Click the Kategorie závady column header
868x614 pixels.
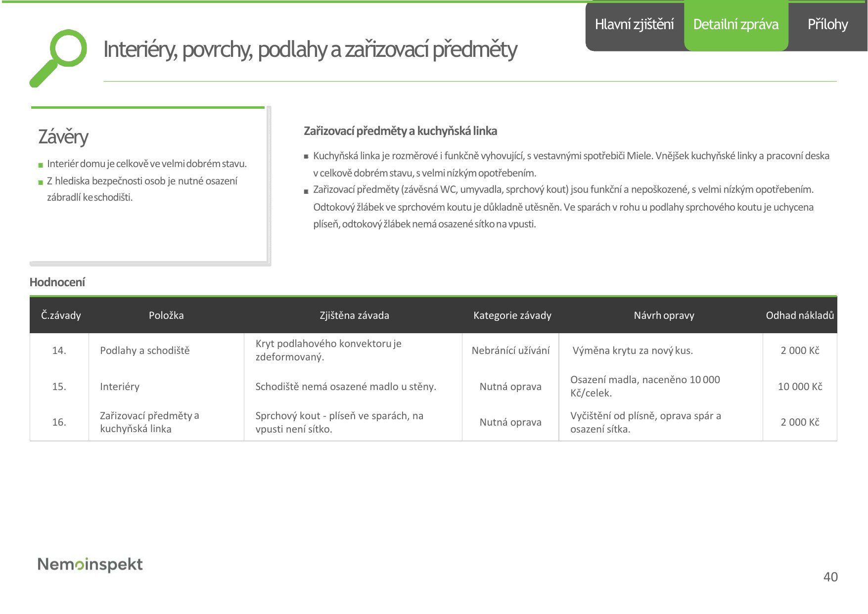pyautogui.click(x=512, y=315)
